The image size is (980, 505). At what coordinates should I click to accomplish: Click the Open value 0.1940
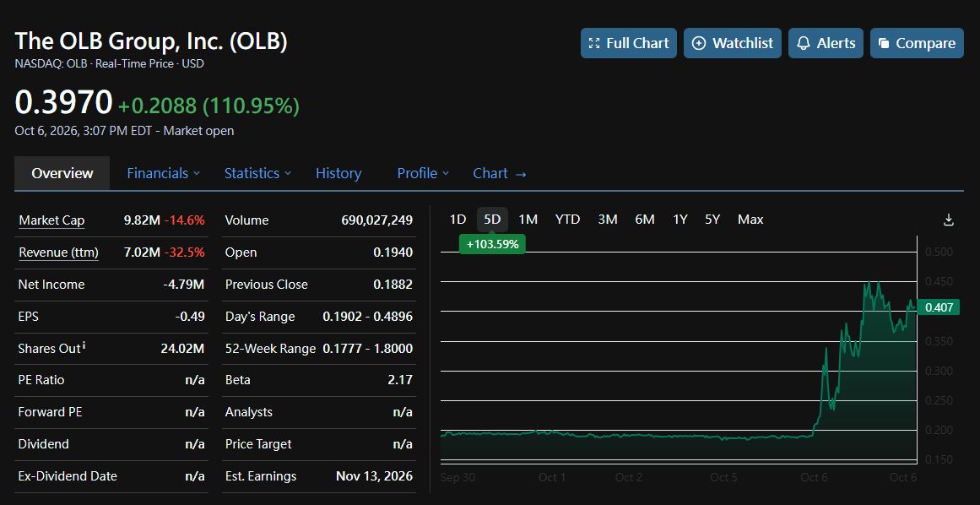coord(393,252)
